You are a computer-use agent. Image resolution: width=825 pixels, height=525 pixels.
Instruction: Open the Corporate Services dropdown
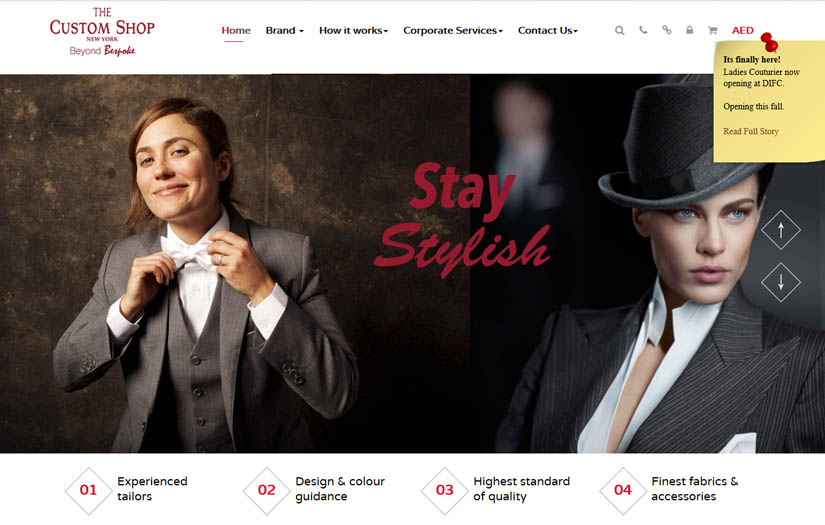pos(453,31)
